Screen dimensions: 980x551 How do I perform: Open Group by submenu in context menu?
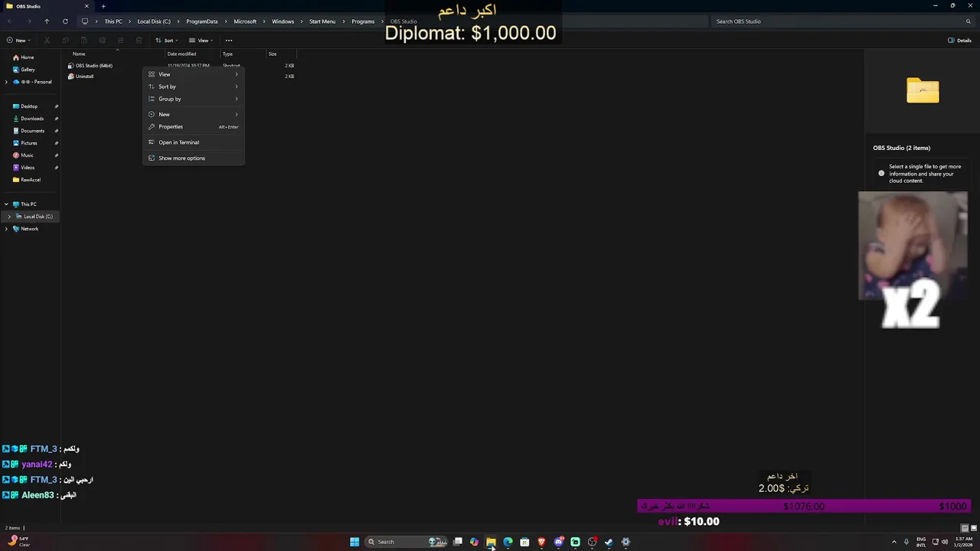pyautogui.click(x=194, y=99)
